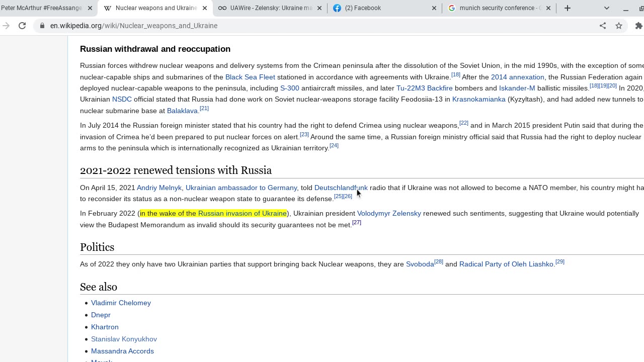Screen dimensions: 644x362
Task: Click the Russian withdrawal and reoccupation heading
Action: click(155, 49)
